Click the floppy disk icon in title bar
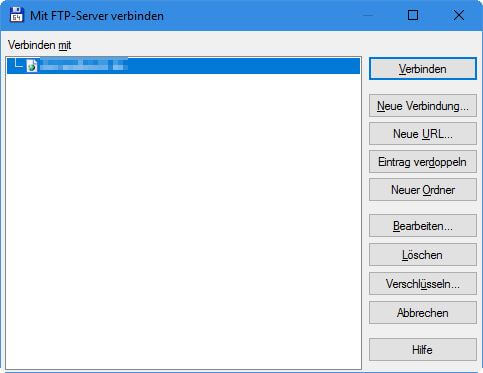The height and width of the screenshot is (373, 483). pos(16,15)
